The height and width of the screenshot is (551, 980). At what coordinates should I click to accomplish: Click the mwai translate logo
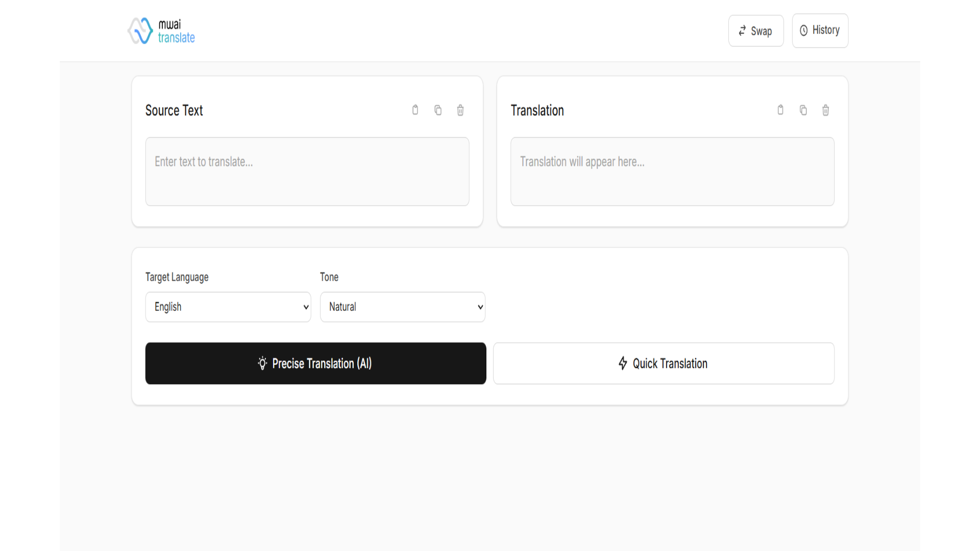pos(161,31)
